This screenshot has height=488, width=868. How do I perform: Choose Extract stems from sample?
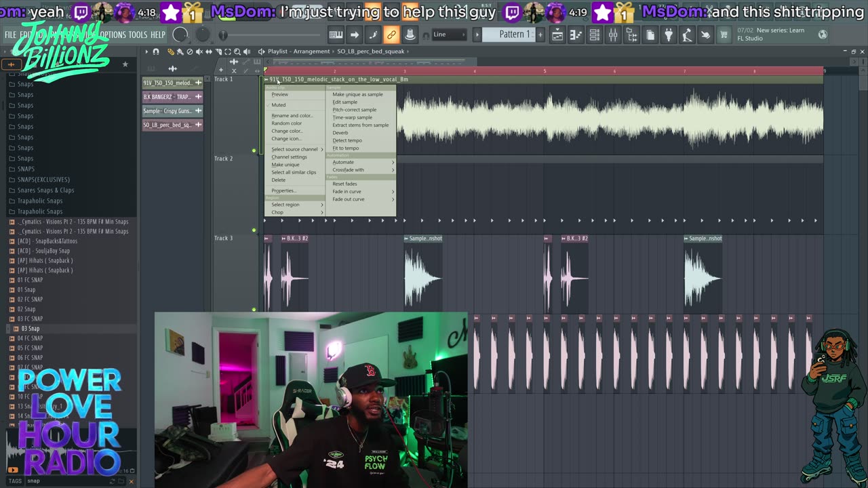360,125
